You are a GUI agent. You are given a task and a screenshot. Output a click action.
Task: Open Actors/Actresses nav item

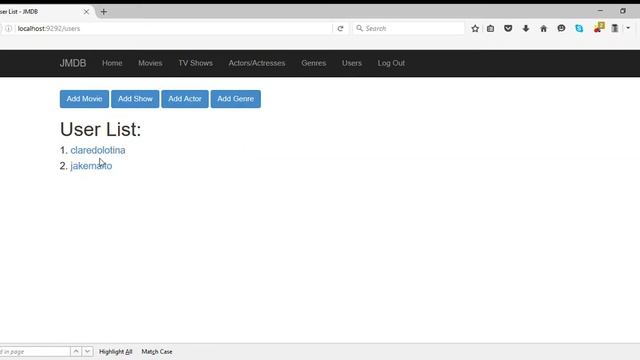[257, 63]
